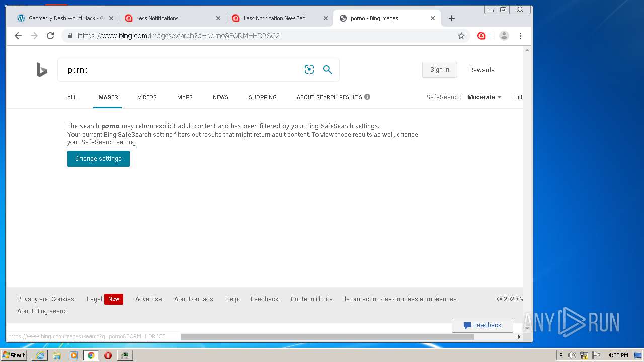The image size is (644, 362).
Task: Open the Legal footer link
Action: coord(94,299)
